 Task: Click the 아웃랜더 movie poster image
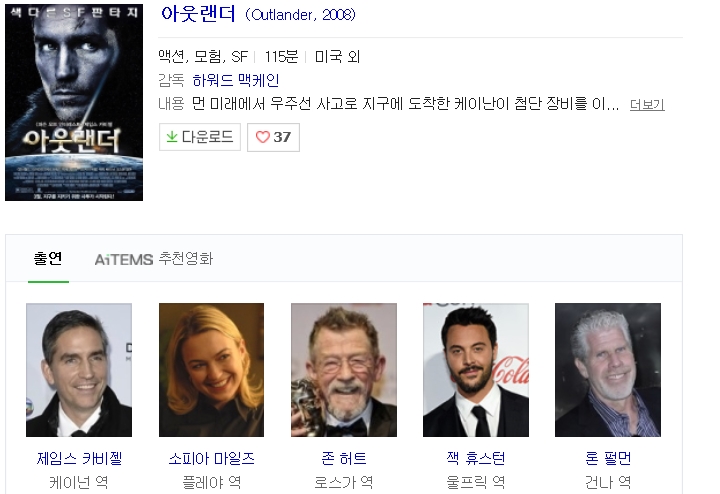pos(74,100)
